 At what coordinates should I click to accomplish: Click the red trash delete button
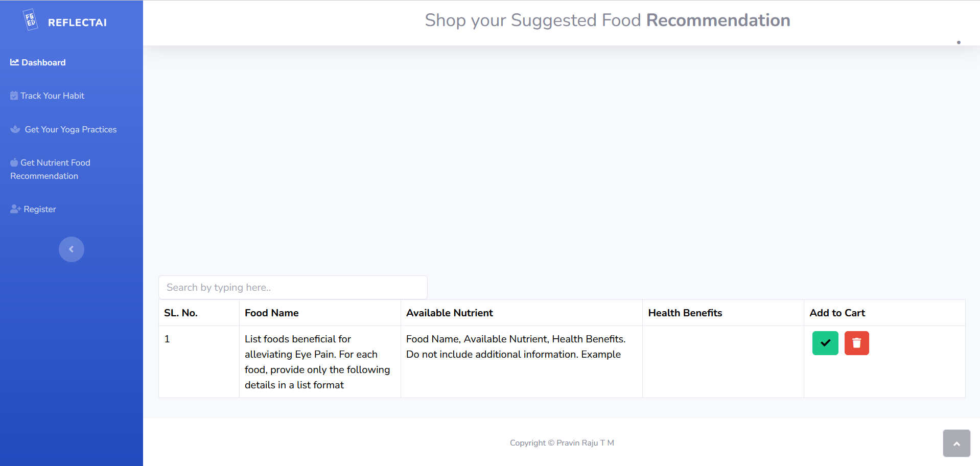click(x=856, y=343)
